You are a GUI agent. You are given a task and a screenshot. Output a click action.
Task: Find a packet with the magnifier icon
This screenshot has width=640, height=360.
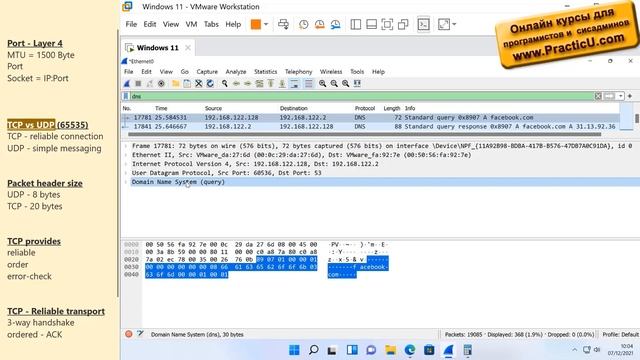(x=224, y=84)
